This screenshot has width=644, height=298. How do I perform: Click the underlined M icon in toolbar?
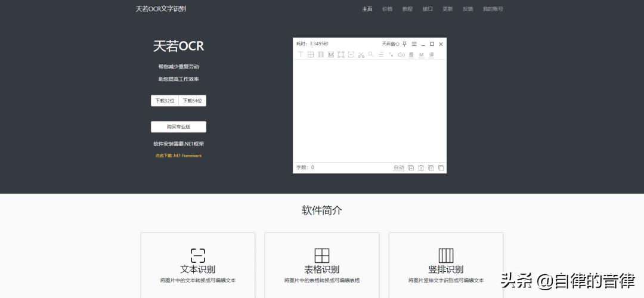[422, 55]
